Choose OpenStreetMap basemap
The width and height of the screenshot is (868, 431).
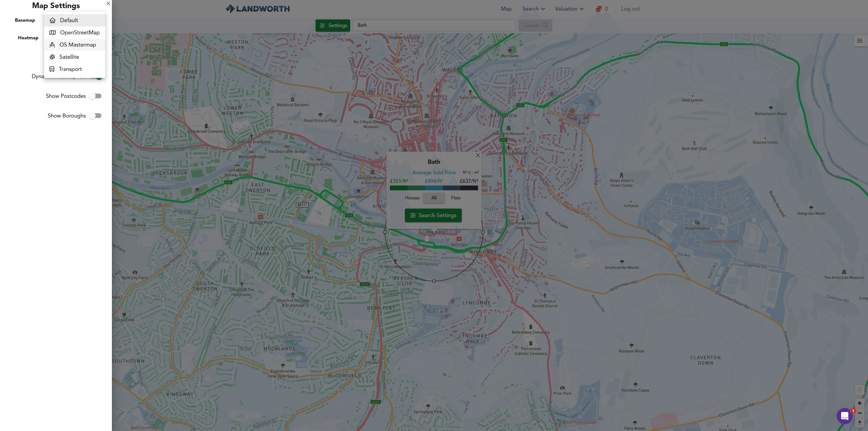(x=74, y=32)
